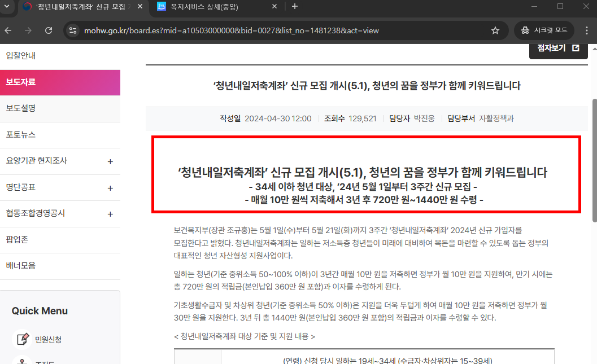Click the page vertical scrollbar thumb
This screenshot has width=597, height=364.
594,160
